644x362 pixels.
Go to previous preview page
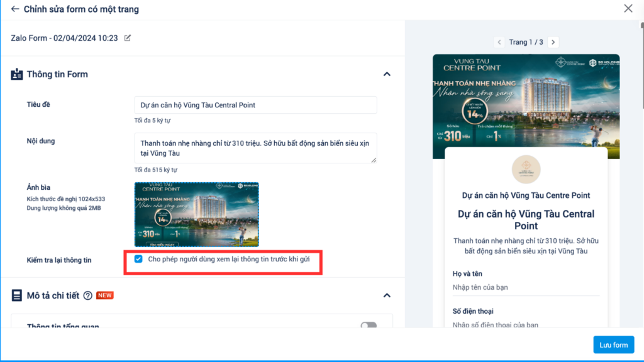point(499,42)
